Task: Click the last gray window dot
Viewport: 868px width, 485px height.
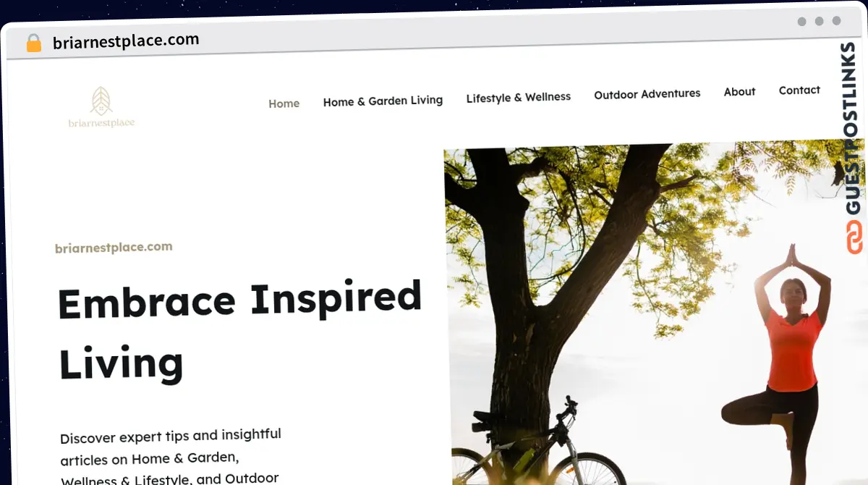Action: [837, 22]
